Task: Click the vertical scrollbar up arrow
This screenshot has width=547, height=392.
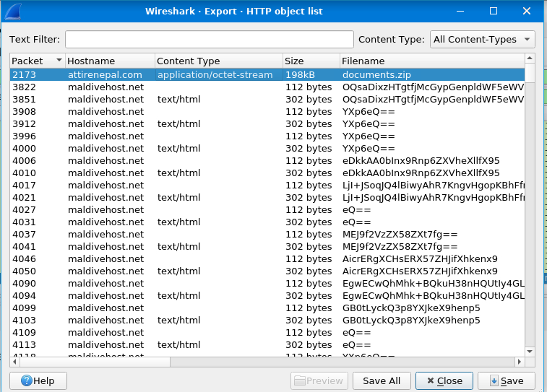Action: 530,58
